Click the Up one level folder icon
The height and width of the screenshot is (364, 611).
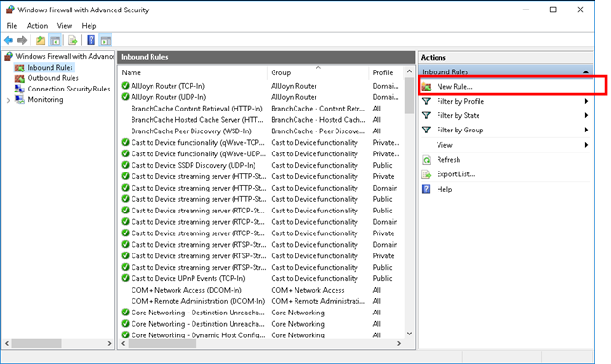pos(40,40)
